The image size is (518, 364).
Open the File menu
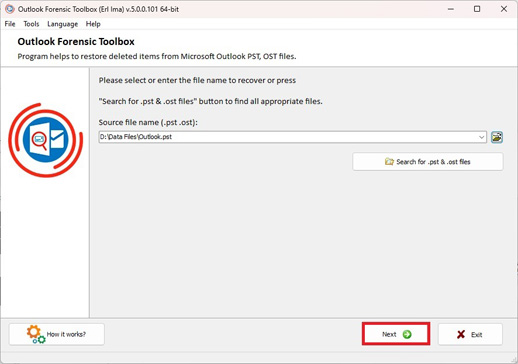pyautogui.click(x=10, y=24)
